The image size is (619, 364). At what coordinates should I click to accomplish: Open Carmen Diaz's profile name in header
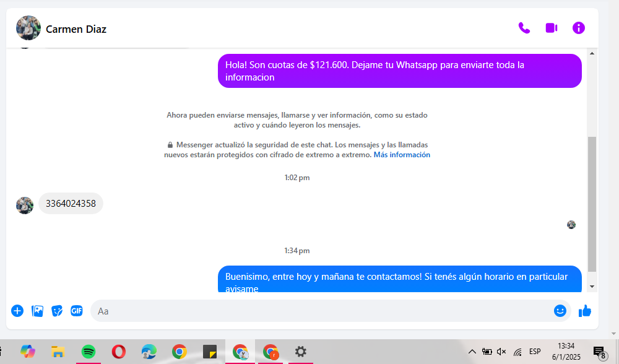point(76,29)
